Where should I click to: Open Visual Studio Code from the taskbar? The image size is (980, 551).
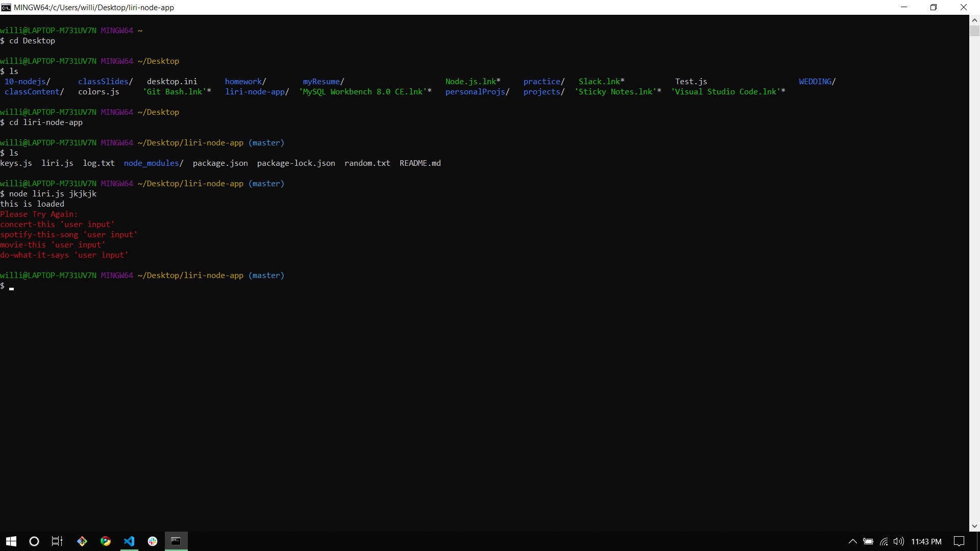pyautogui.click(x=129, y=541)
